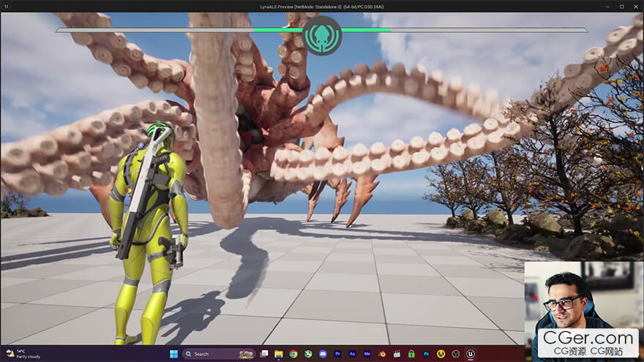Screen dimensions: 644x362
Task: Click the taskbar Search box
Action: tap(219, 354)
